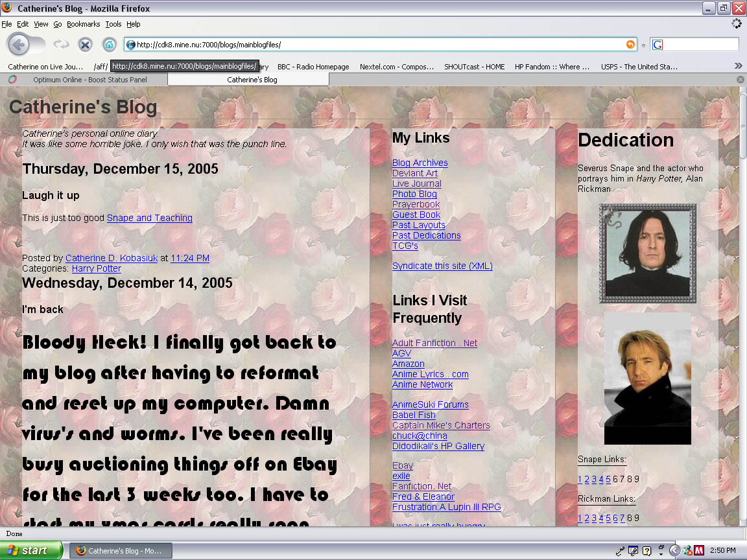Open USPS bookmark
This screenshot has height=560, width=747.
638,67
